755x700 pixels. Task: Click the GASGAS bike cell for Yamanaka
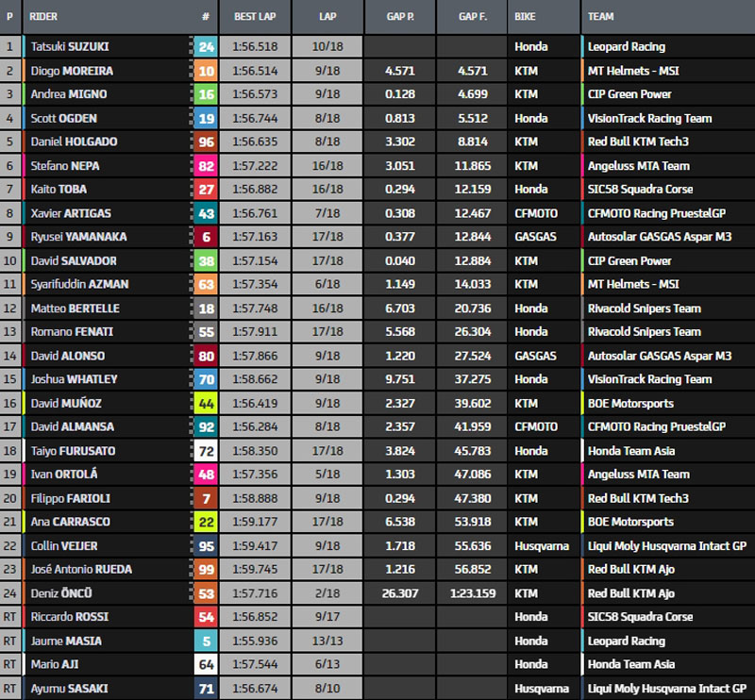535,237
